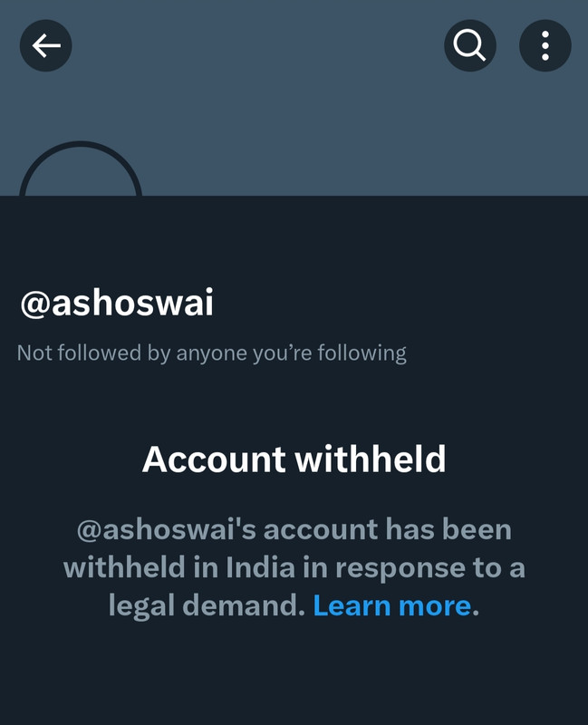588x725 pixels.
Task: Tap the 'in response to a' text
Action: click(x=414, y=568)
